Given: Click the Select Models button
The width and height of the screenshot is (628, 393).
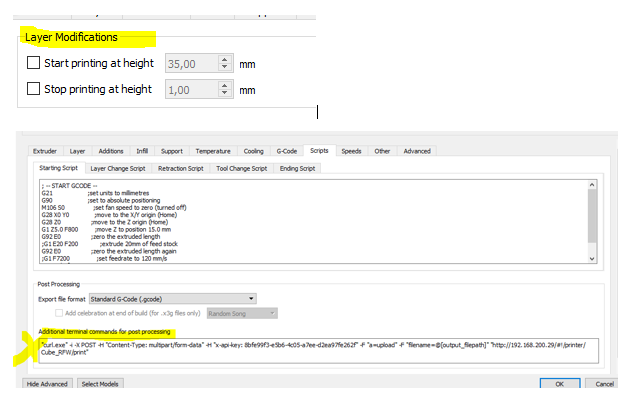Looking at the screenshot, I should tap(100, 384).
